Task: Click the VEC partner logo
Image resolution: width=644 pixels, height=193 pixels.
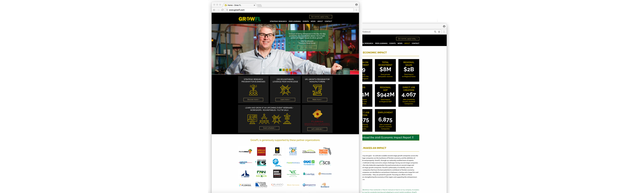Action: [x=293, y=174]
